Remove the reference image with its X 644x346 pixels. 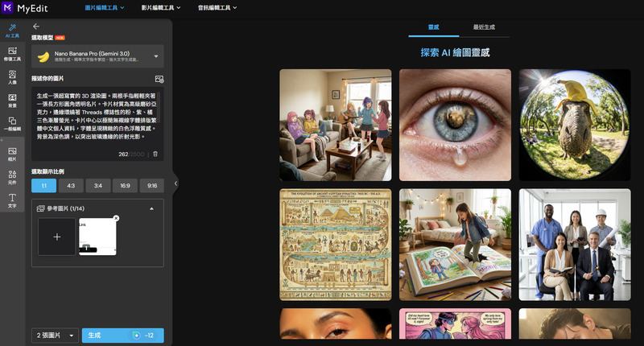pyautogui.click(x=116, y=218)
